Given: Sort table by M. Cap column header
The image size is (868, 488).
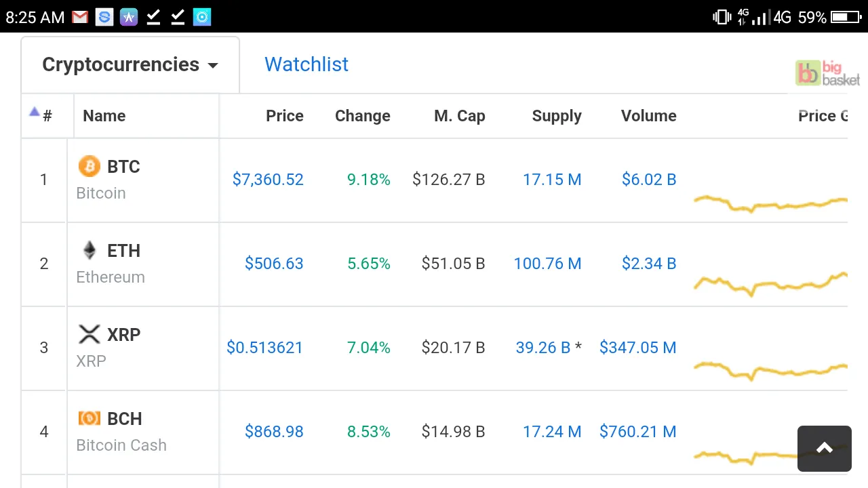Looking at the screenshot, I should pos(460,116).
